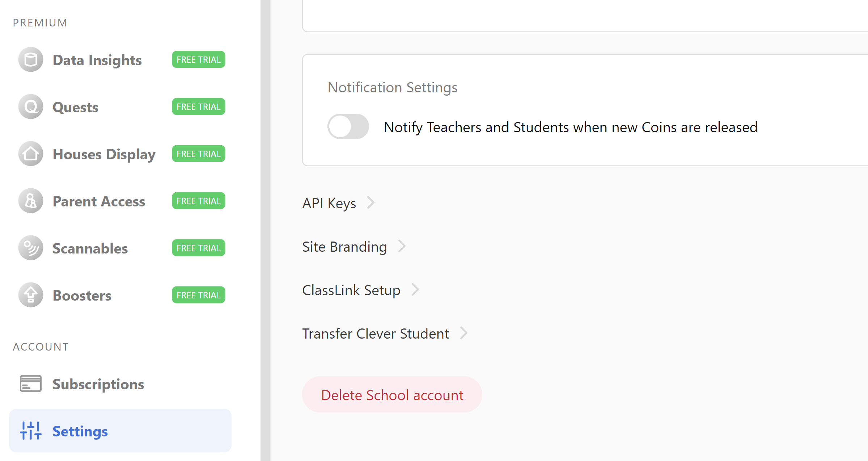Open the Subscriptions menu item
Image resolution: width=868 pixels, height=461 pixels.
coord(98,384)
